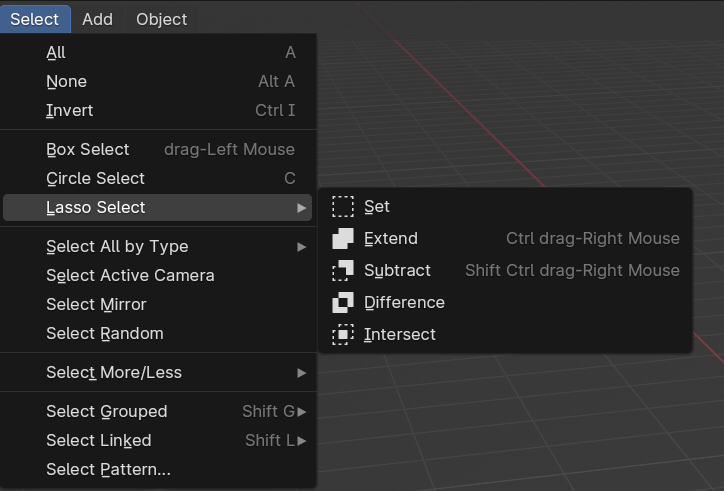Viewport: 724px width, 491px height.
Task: Expand the Select Grouped submenu
Action: pyautogui.click(x=301, y=412)
